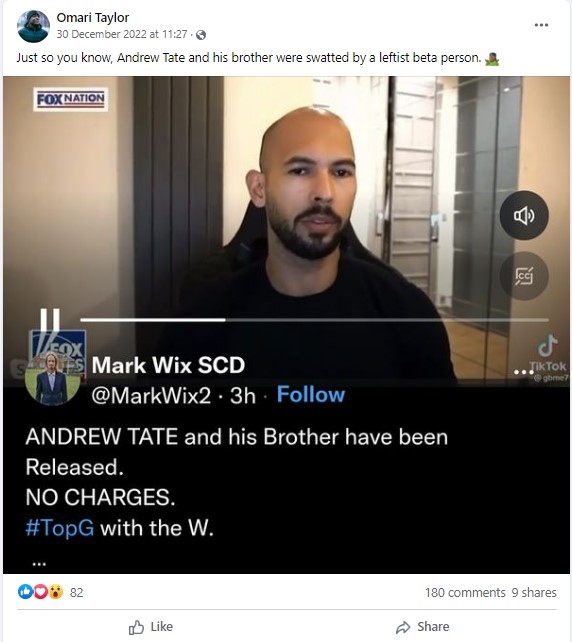572x642 pixels.
Task: Click the like reaction emoji icon
Action: click(x=25, y=592)
